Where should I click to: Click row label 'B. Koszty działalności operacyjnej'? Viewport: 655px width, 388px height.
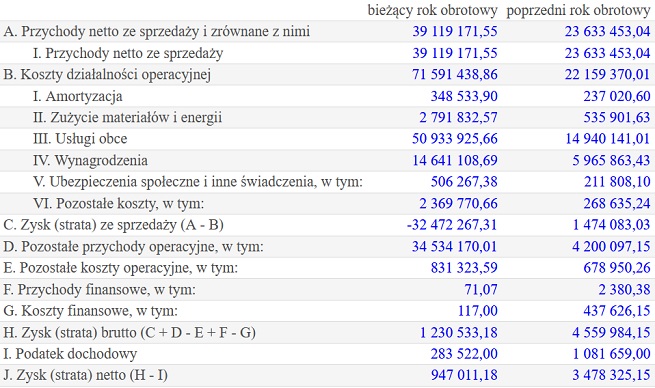[107, 75]
